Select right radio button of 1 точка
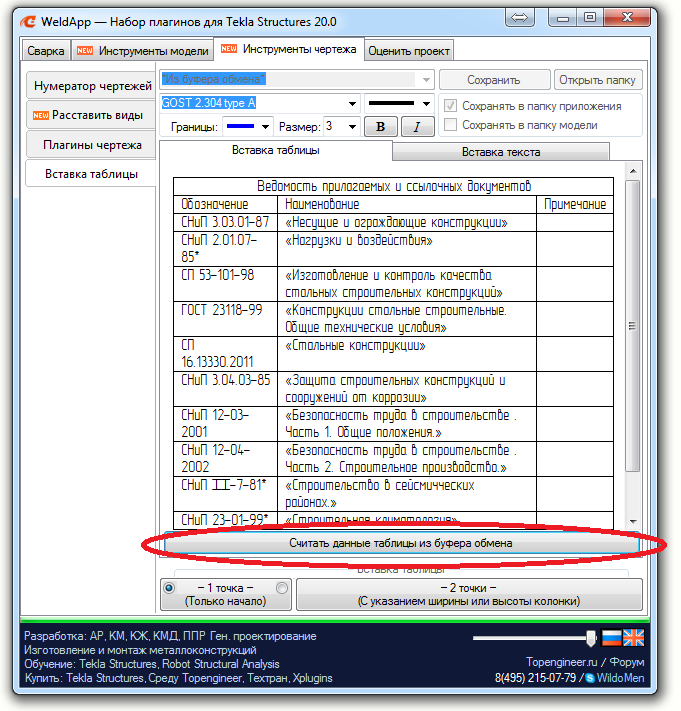This screenshot has width=681, height=711. [x=282, y=588]
